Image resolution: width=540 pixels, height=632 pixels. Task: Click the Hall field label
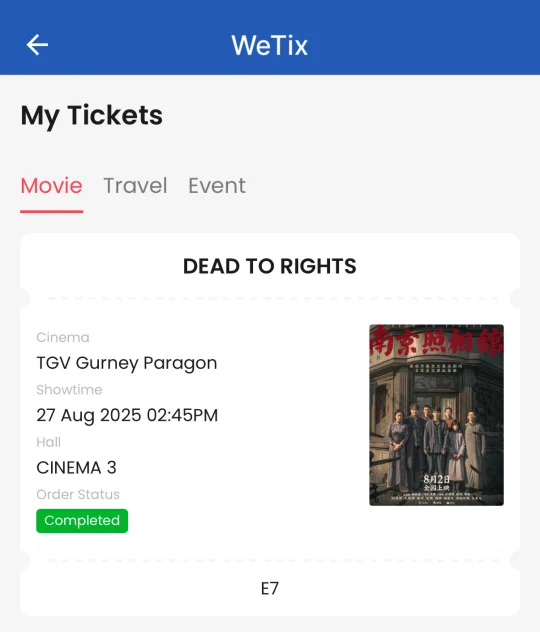point(48,442)
